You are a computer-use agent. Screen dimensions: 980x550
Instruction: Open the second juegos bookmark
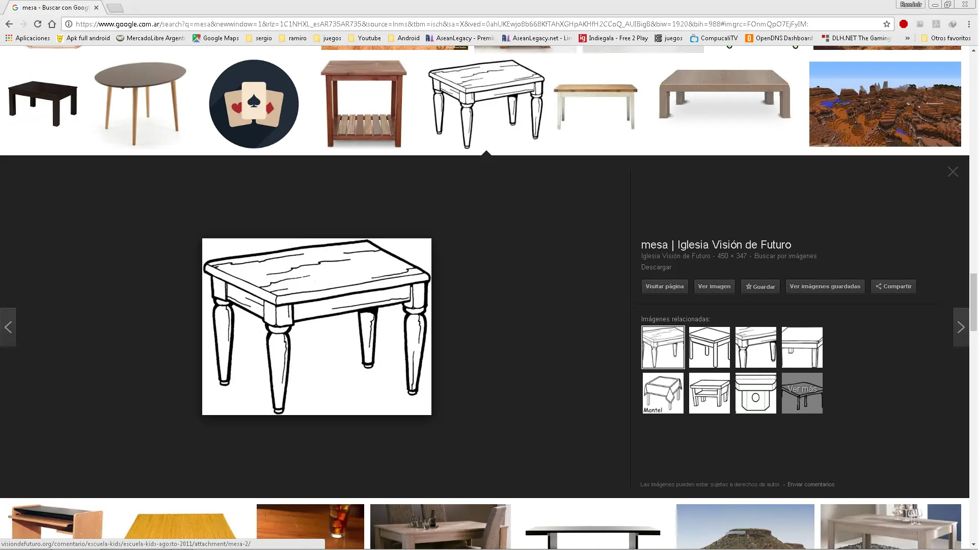tap(668, 38)
